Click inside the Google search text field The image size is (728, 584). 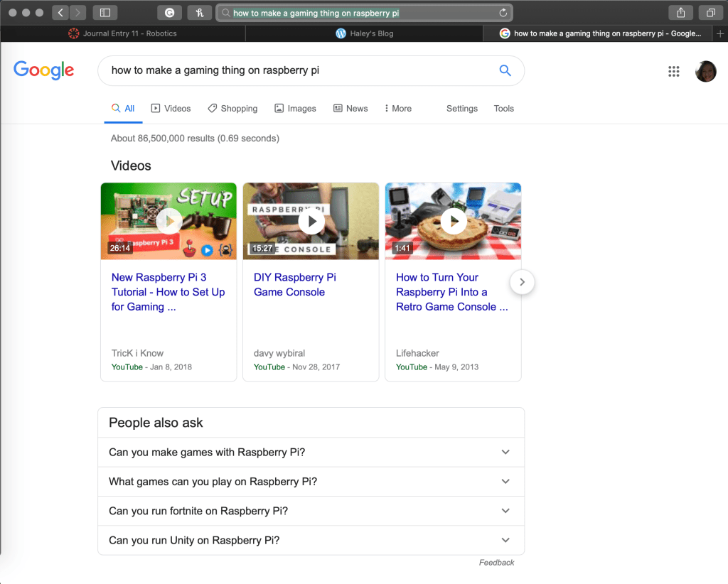[299, 70]
